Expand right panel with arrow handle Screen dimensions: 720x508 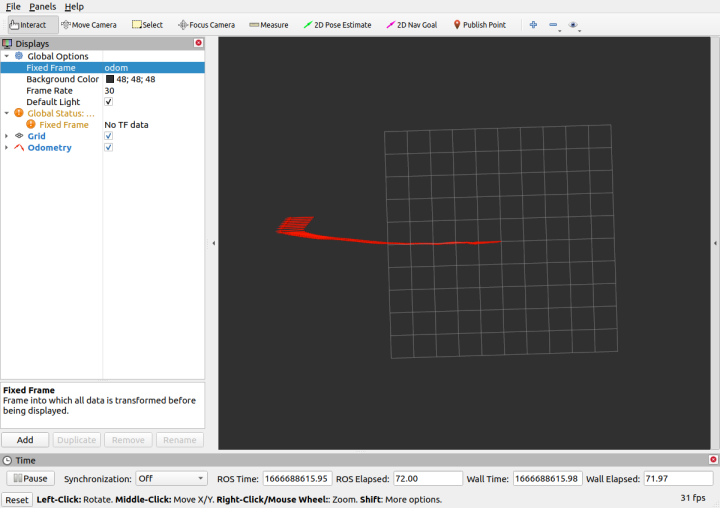(715, 243)
